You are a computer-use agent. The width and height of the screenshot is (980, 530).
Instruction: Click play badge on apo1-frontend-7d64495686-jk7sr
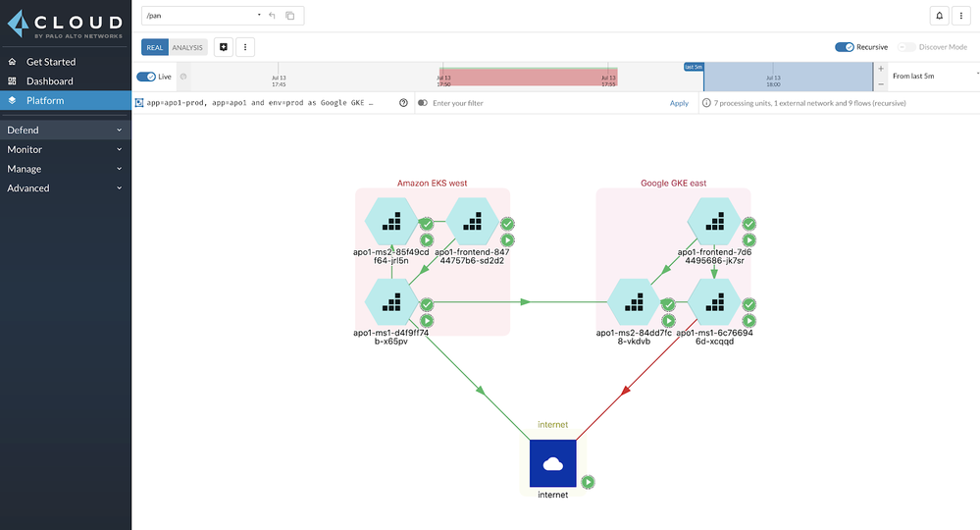point(749,240)
